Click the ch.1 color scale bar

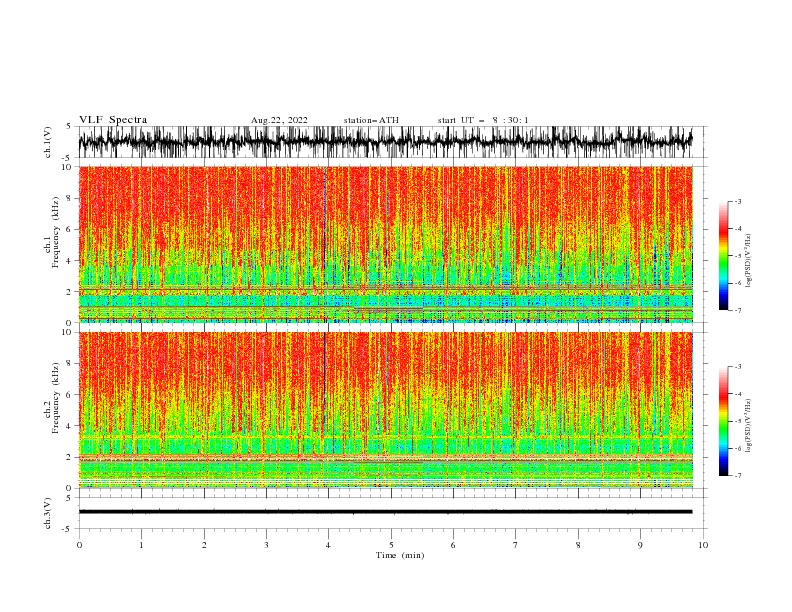tap(723, 256)
